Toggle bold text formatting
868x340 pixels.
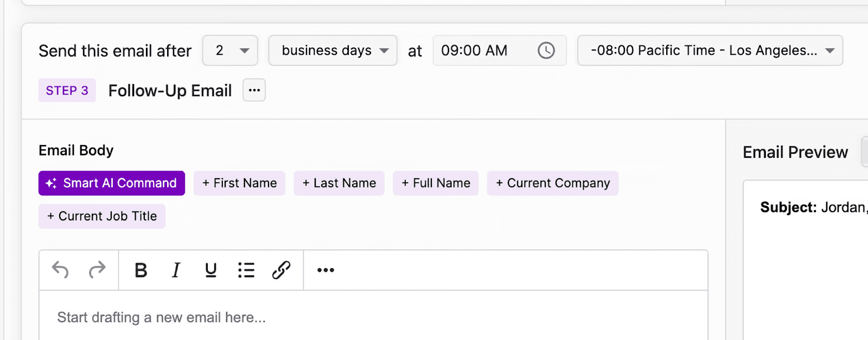tap(141, 270)
